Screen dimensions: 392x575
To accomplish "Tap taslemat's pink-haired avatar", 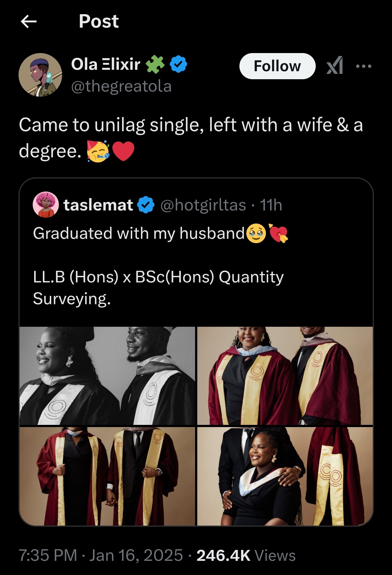I will 46,205.
